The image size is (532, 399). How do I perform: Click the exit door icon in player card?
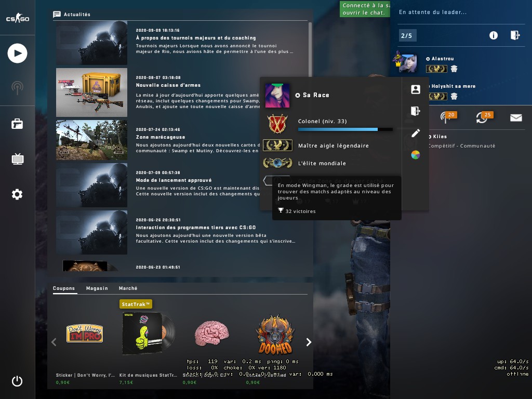[x=416, y=111]
